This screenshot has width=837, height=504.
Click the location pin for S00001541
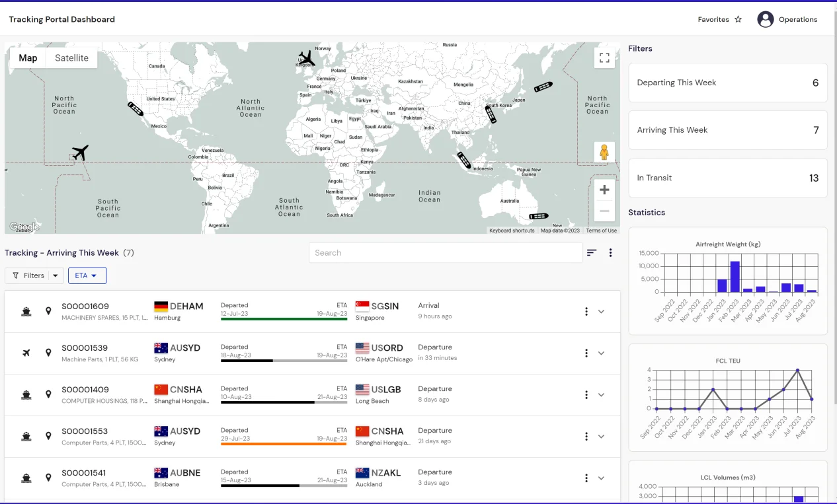tap(48, 478)
